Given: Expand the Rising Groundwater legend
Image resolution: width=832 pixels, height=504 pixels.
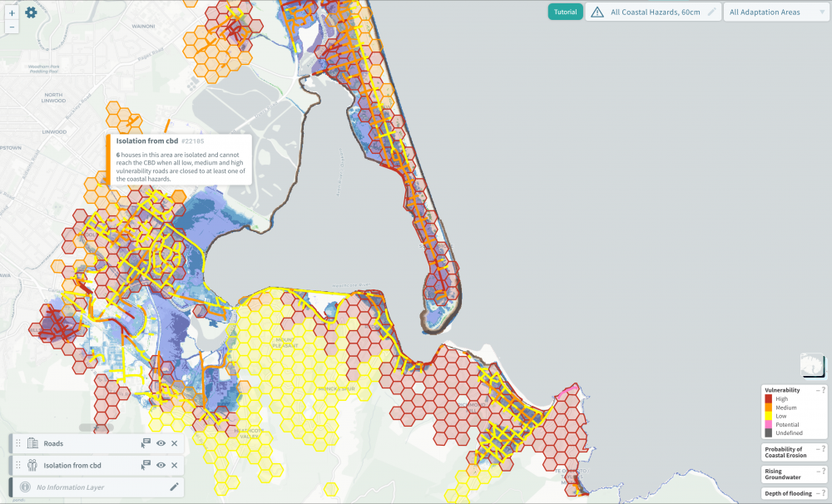Looking at the screenshot, I should [816, 472].
